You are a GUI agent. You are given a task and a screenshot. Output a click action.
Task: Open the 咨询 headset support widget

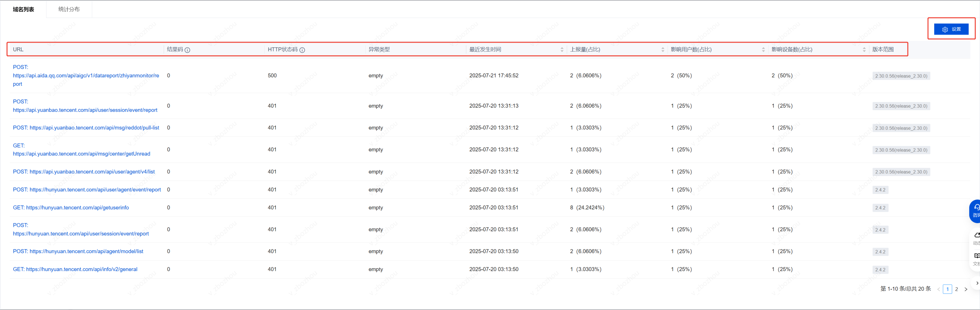coord(976,210)
